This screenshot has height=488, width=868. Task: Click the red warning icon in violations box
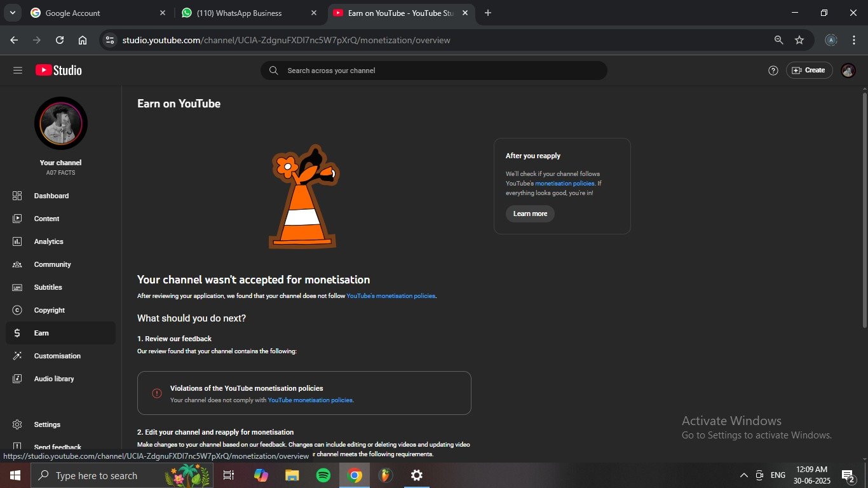[157, 393]
